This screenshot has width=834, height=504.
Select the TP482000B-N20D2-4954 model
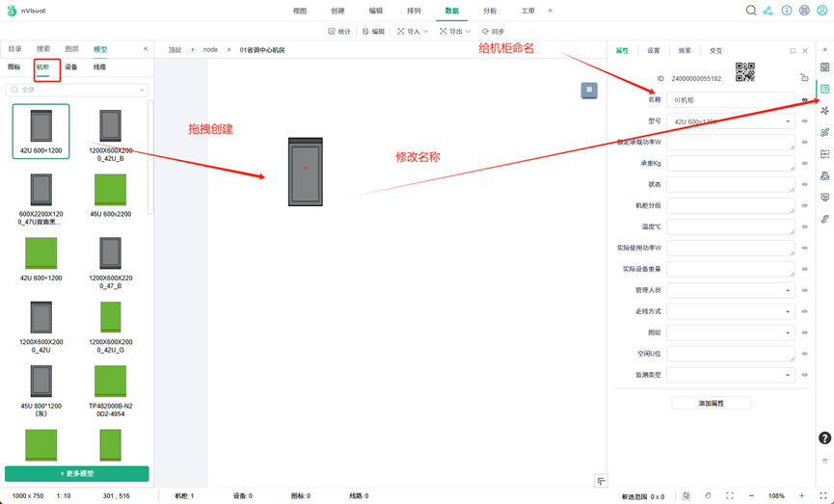111,390
